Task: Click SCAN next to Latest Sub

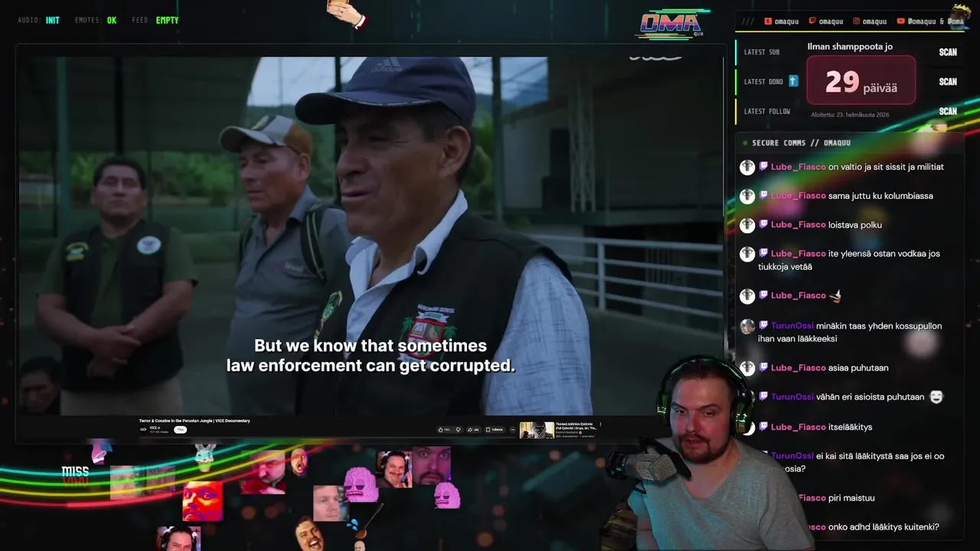Action: [x=948, y=52]
